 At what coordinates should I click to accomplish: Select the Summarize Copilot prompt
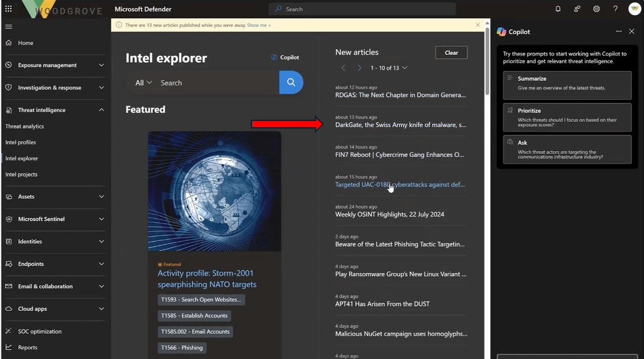point(567,85)
